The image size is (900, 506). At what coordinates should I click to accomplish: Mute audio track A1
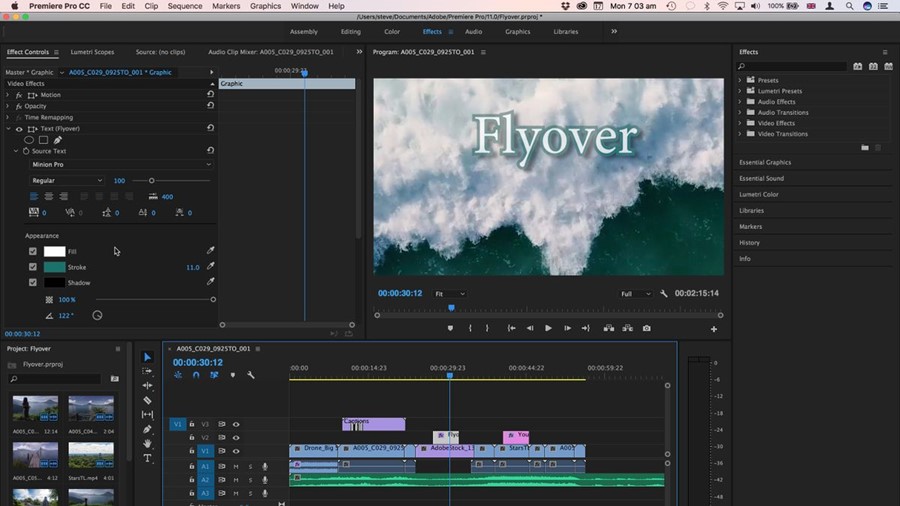[236, 466]
